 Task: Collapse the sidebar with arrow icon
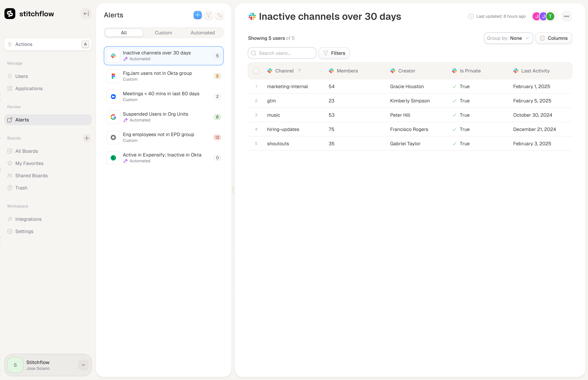point(86,14)
